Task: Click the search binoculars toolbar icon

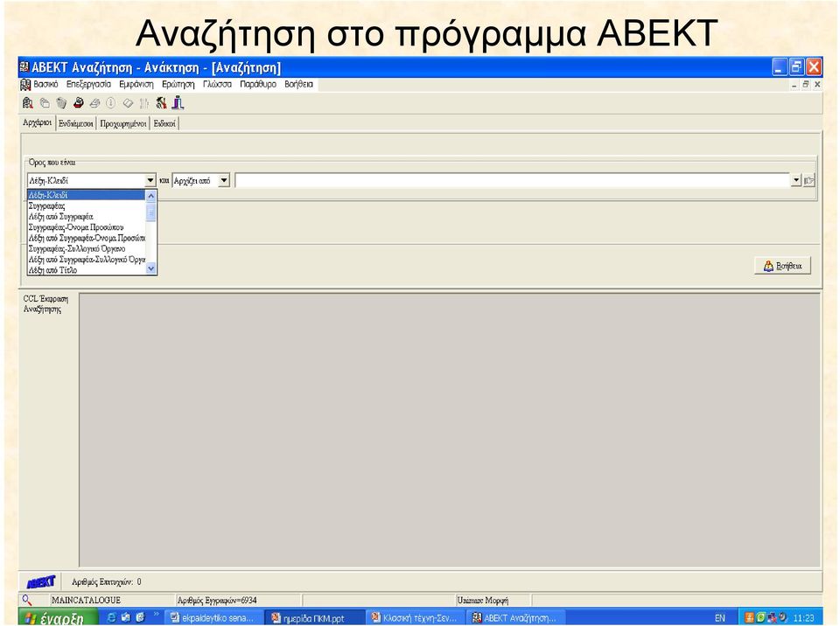Action: (28, 103)
